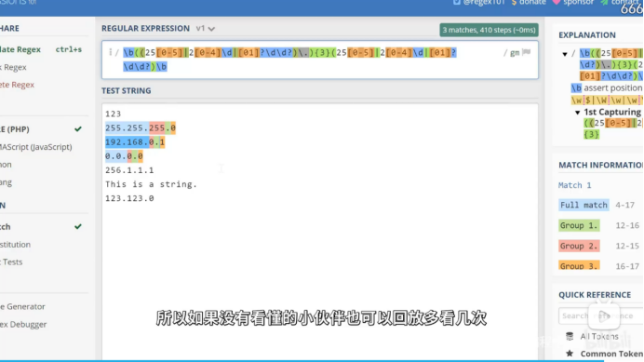644x362 pixels.
Task: Click the donate dollar icon
Action: tap(514, 3)
